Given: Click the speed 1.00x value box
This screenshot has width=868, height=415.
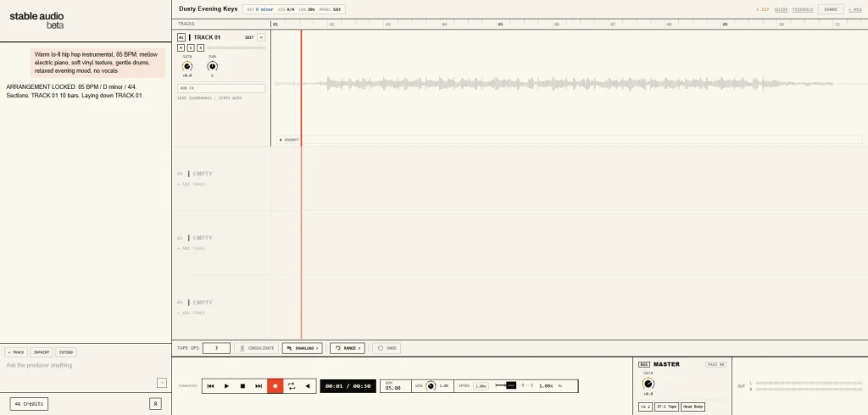Looking at the screenshot, I should (481, 385).
